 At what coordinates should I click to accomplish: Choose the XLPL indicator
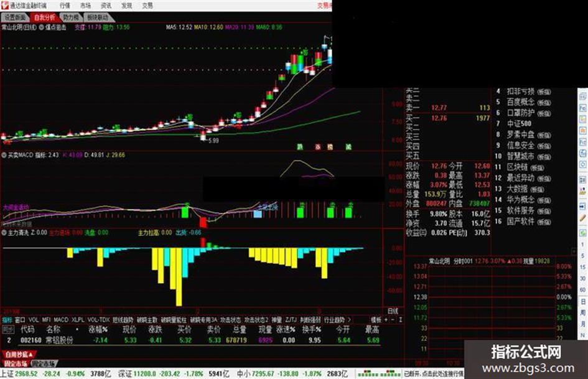(78, 320)
